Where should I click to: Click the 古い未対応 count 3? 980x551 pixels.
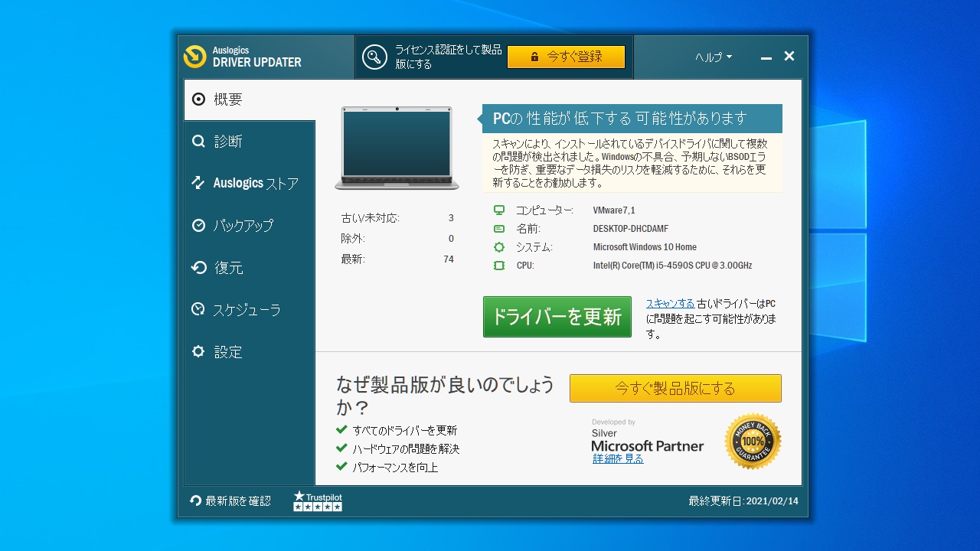[451, 218]
